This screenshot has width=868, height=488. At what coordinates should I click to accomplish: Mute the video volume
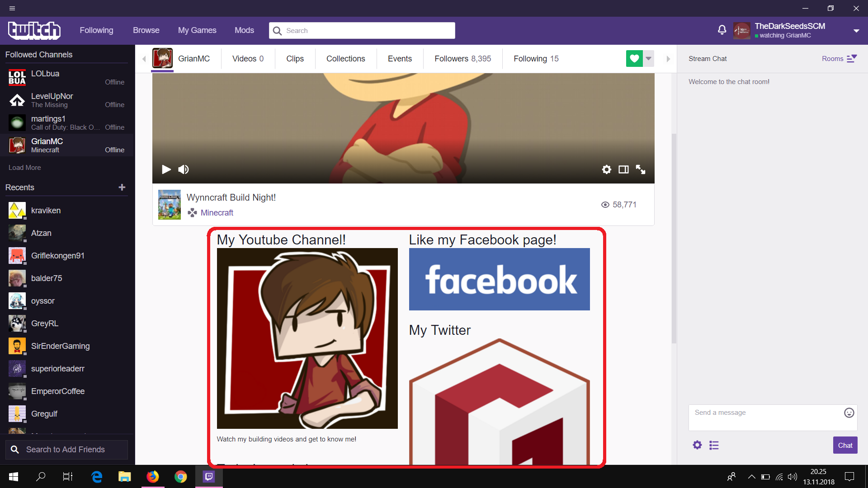pyautogui.click(x=184, y=169)
